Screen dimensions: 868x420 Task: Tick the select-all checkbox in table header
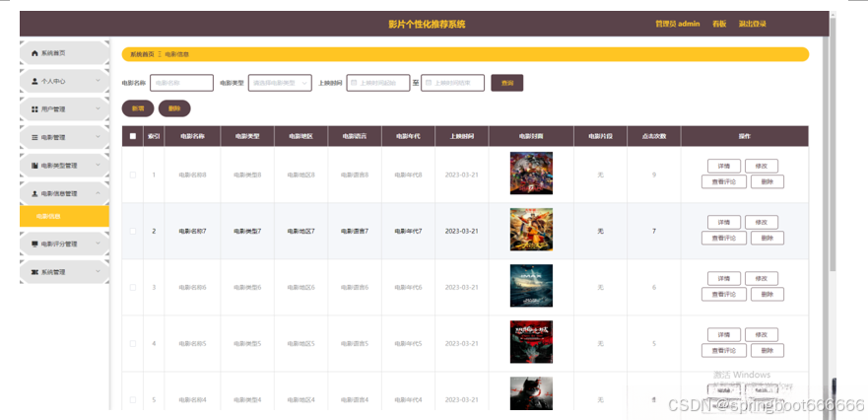click(132, 136)
